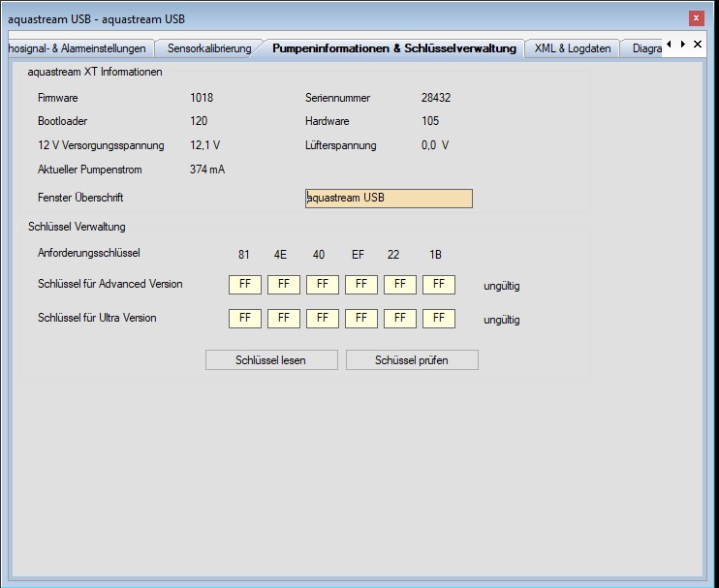Click the Schlüssel für Ultra Version label
The height and width of the screenshot is (588, 719).
pyautogui.click(x=97, y=318)
